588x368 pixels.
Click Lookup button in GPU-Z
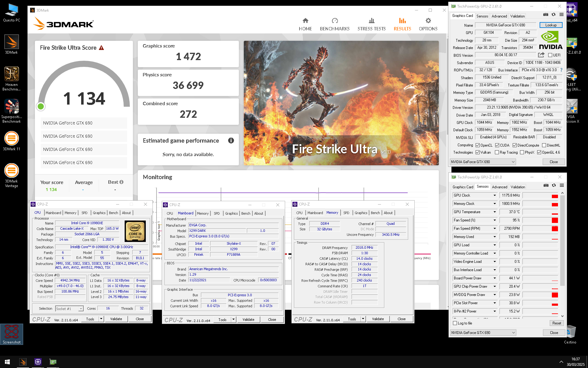tap(551, 25)
